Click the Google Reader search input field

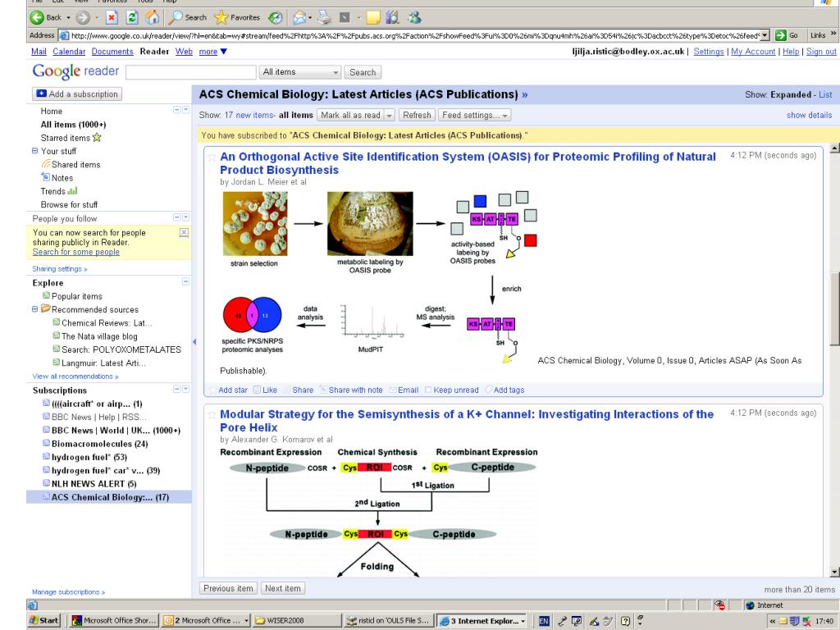(x=191, y=72)
